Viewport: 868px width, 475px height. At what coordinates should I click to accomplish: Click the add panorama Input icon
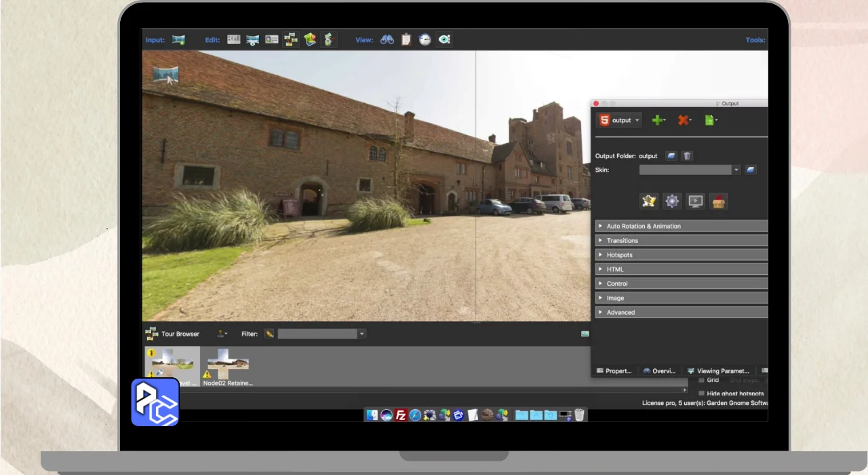click(178, 40)
